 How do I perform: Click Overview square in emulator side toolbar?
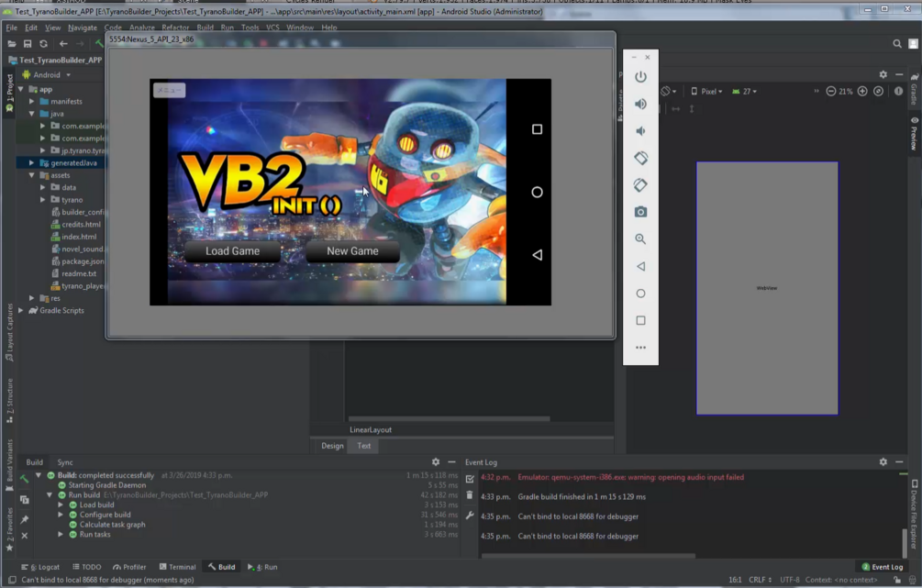pyautogui.click(x=640, y=320)
